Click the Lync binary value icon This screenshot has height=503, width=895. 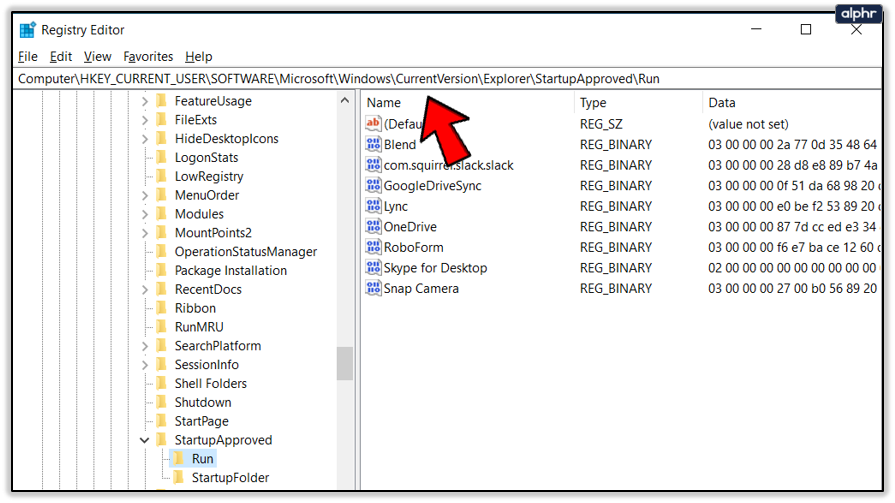pos(373,206)
